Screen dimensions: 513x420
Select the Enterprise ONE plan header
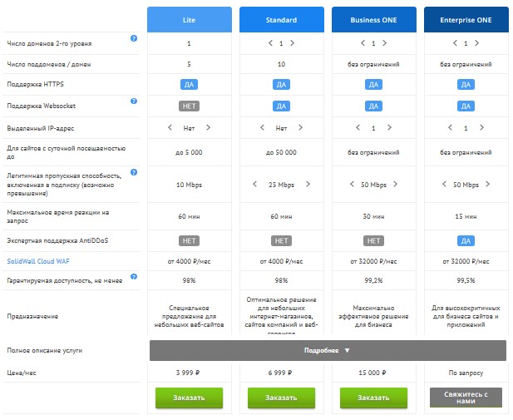click(x=466, y=18)
